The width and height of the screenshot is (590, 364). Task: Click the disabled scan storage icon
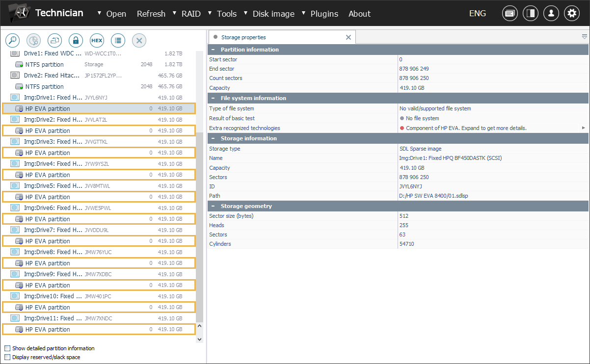coord(33,40)
